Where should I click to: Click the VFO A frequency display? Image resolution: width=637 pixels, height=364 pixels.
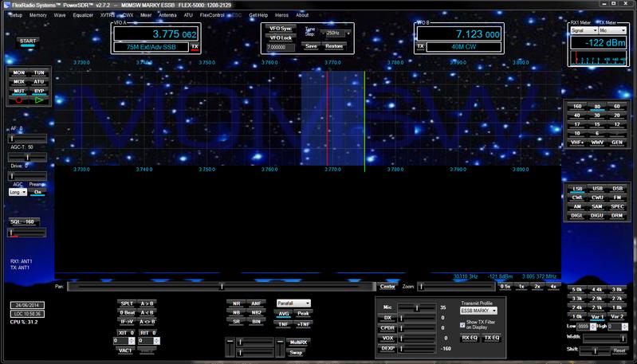click(156, 34)
